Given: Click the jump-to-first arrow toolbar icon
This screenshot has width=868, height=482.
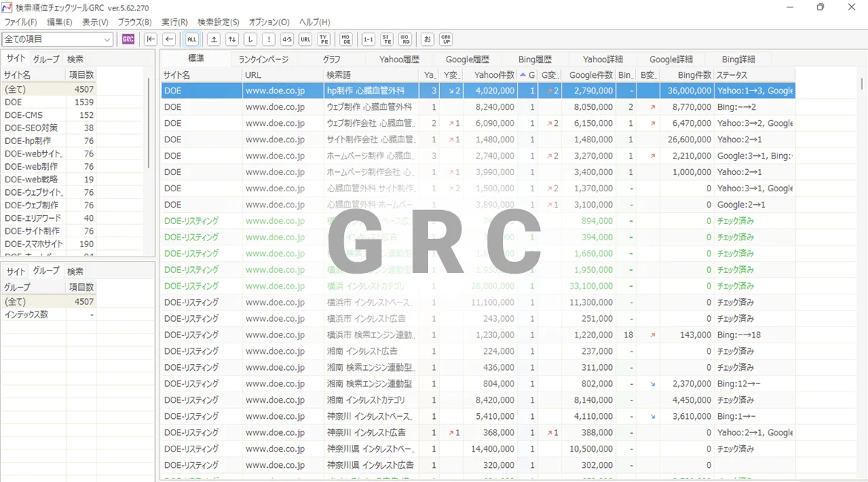Looking at the screenshot, I should pyautogui.click(x=151, y=39).
